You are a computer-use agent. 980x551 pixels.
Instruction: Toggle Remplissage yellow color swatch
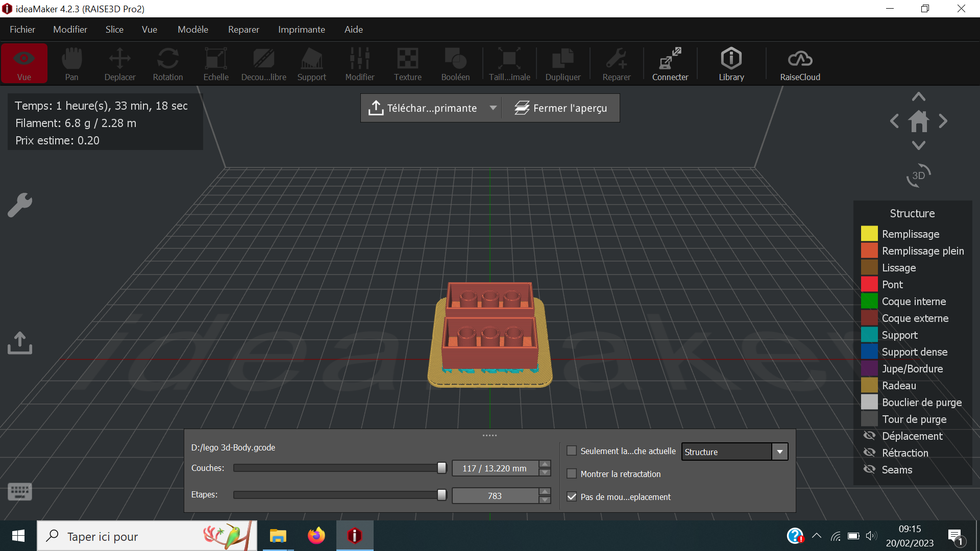(x=869, y=234)
